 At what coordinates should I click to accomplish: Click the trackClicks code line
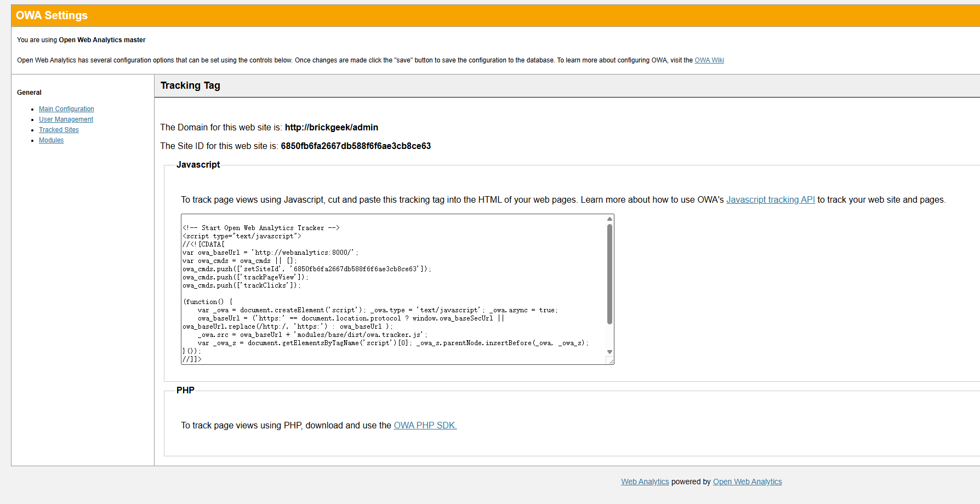coord(242,285)
